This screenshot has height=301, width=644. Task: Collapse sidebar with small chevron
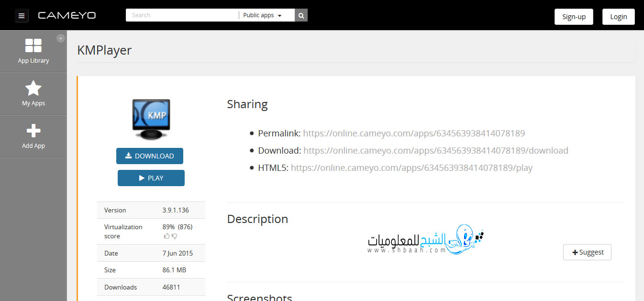coord(61,38)
